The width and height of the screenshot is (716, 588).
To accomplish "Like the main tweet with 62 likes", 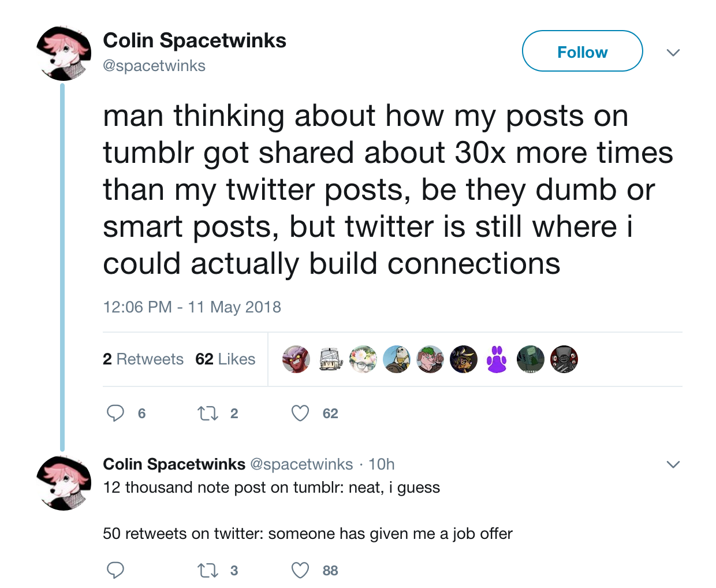I will (300, 413).
